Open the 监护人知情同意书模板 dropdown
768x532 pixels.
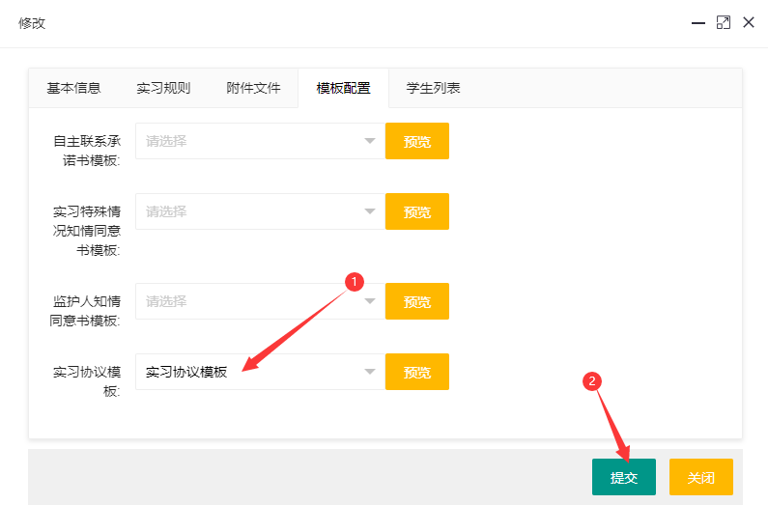pos(258,301)
